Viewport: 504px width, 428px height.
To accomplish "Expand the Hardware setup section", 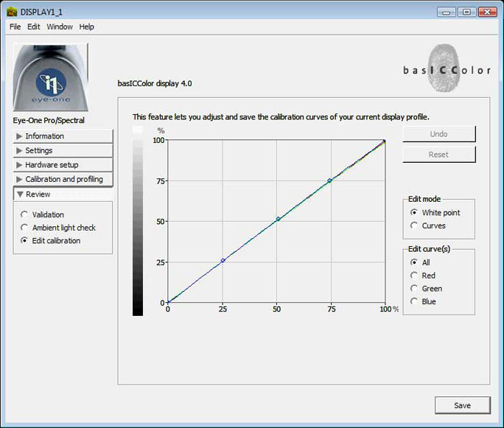I will point(63,165).
